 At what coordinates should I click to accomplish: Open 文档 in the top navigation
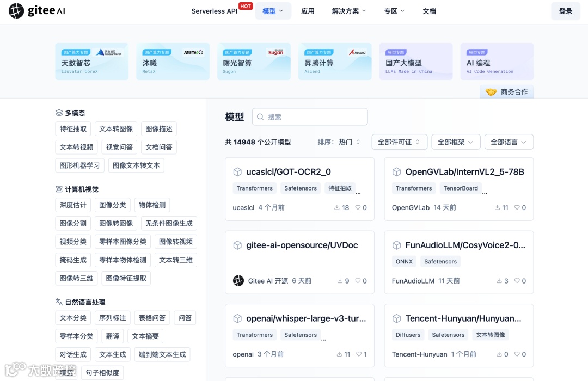tap(430, 11)
